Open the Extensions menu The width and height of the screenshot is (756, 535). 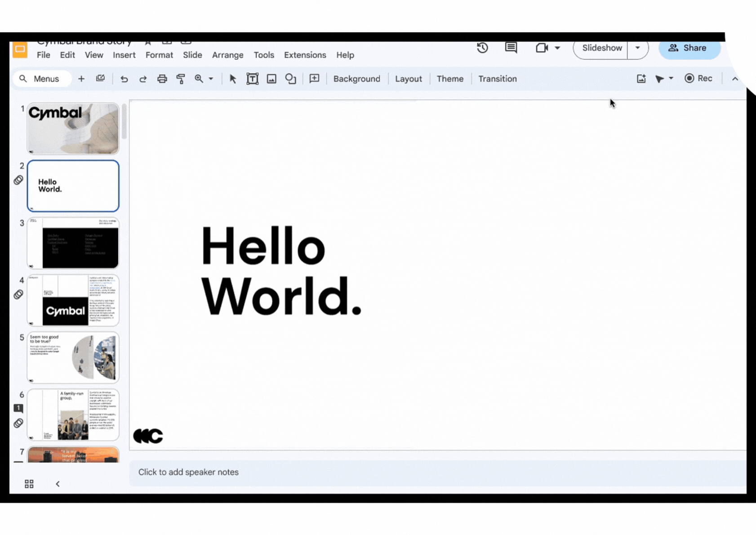click(x=305, y=55)
